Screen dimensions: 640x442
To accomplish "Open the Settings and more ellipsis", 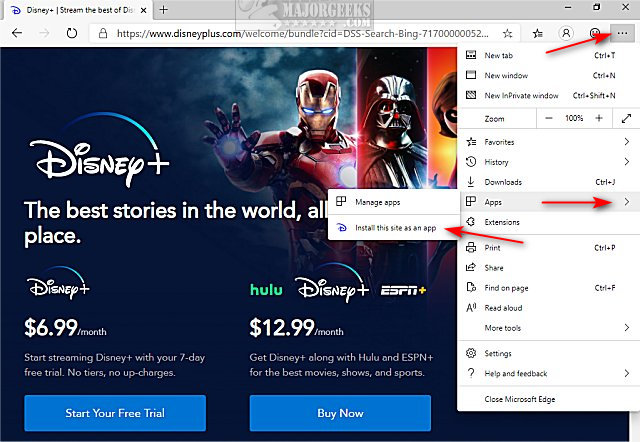I will point(622,33).
